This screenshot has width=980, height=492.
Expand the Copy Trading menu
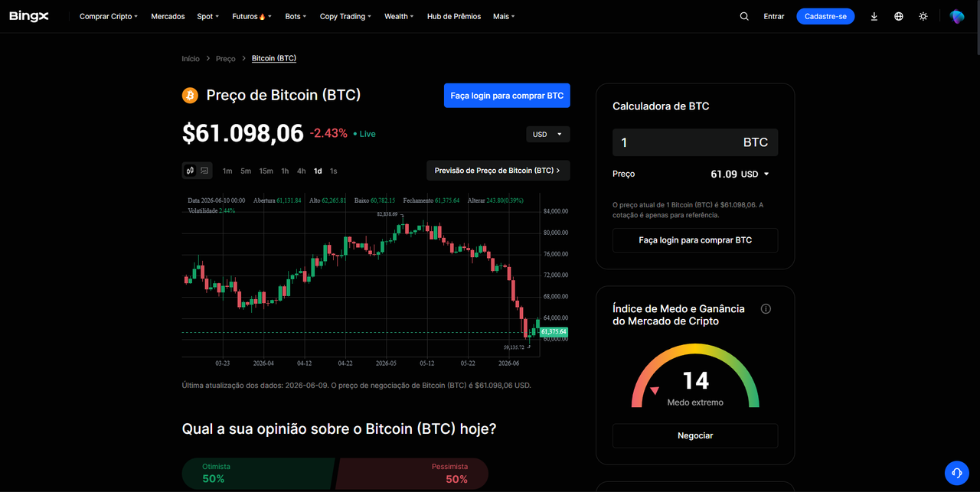pos(346,16)
